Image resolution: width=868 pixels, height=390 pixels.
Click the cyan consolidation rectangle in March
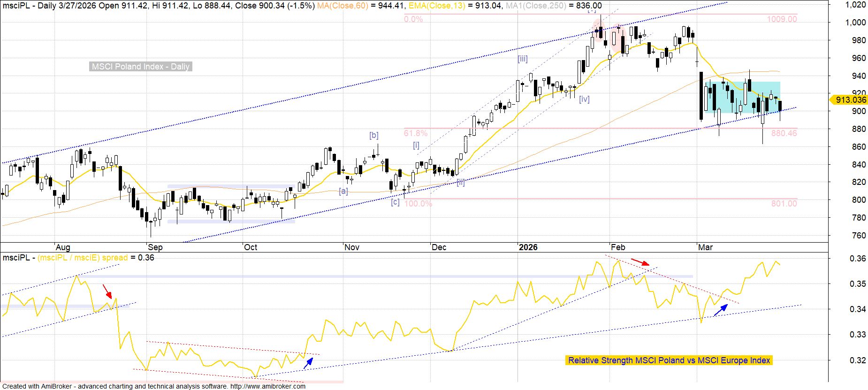(741, 97)
